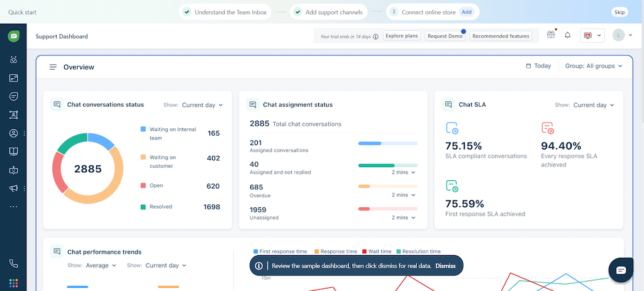Toggle the Overview hamburger menu
The height and width of the screenshot is (291, 644).
[53, 67]
